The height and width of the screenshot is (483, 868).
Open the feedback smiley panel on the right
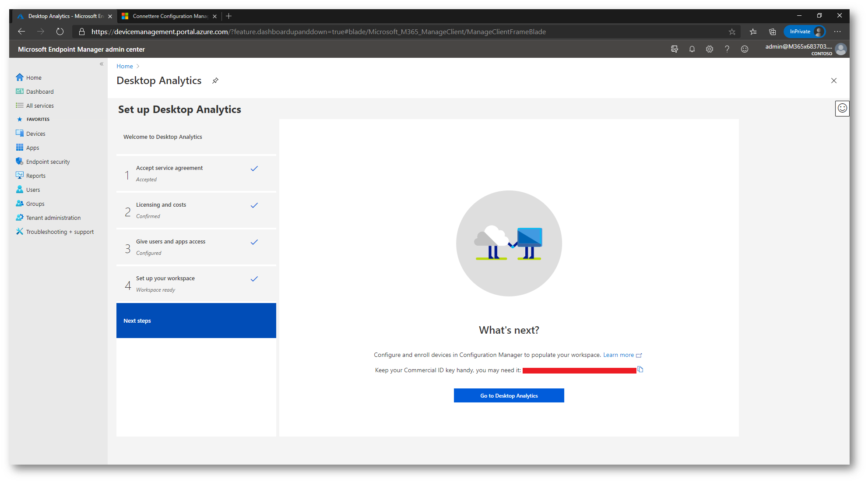842,108
